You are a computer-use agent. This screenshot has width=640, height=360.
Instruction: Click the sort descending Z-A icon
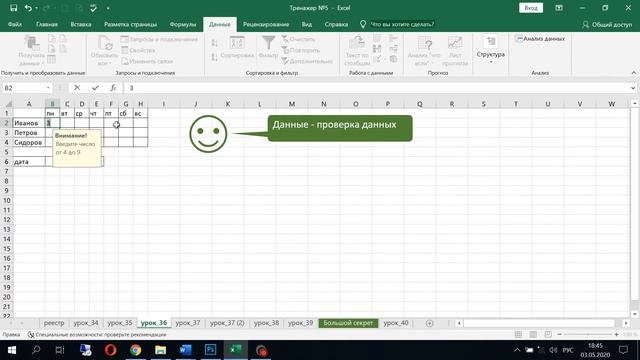pyautogui.click(x=214, y=57)
